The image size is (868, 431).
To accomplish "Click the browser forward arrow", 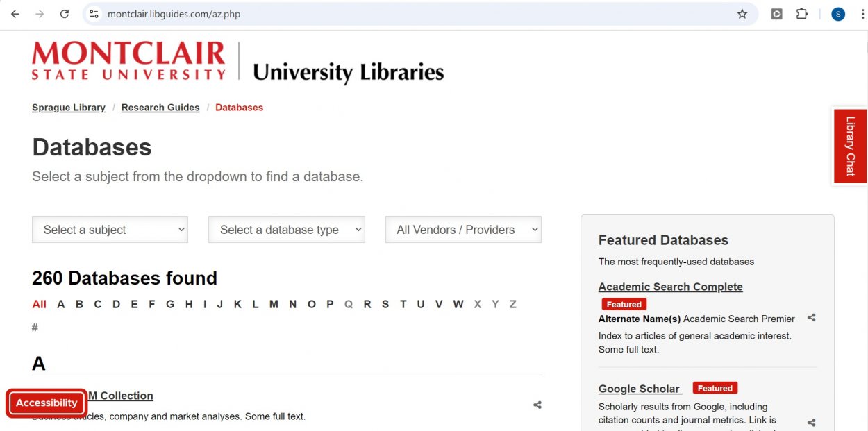I will click(40, 13).
